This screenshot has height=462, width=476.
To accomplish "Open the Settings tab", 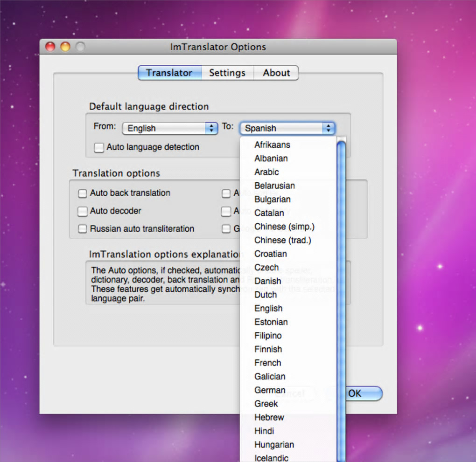I will pyautogui.click(x=227, y=73).
